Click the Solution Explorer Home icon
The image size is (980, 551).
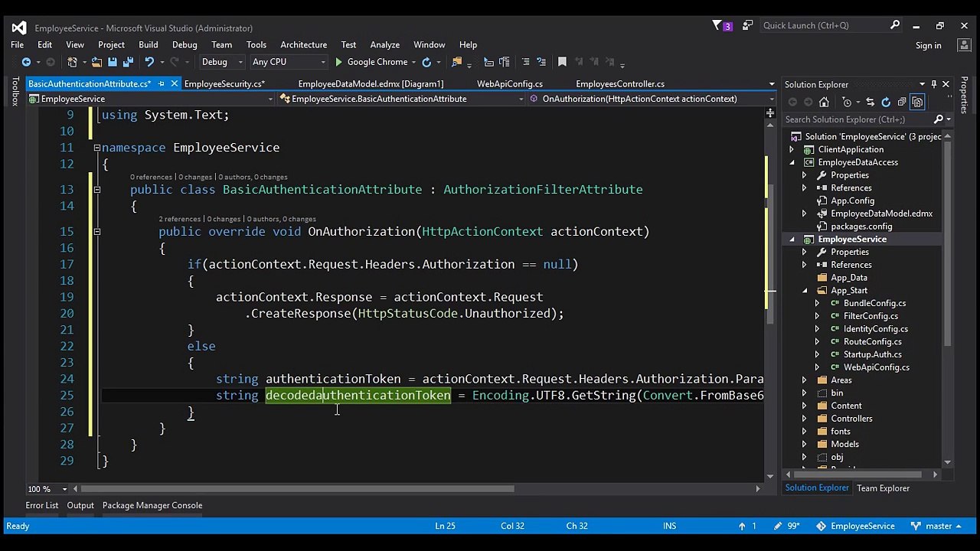click(824, 102)
